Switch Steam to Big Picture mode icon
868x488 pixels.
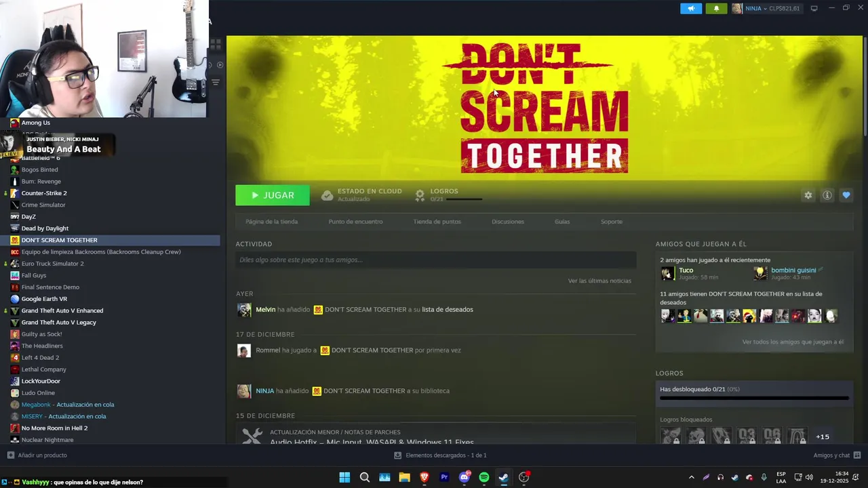(x=814, y=8)
